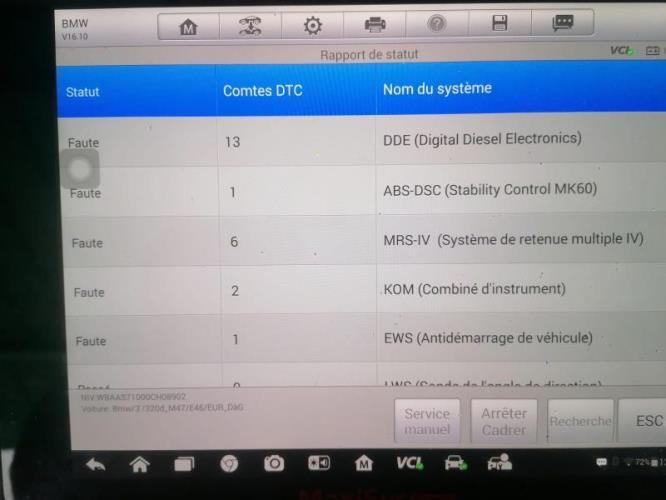Select DTC count 6 in MRS-IV row
The image size is (666, 500).
coord(234,242)
